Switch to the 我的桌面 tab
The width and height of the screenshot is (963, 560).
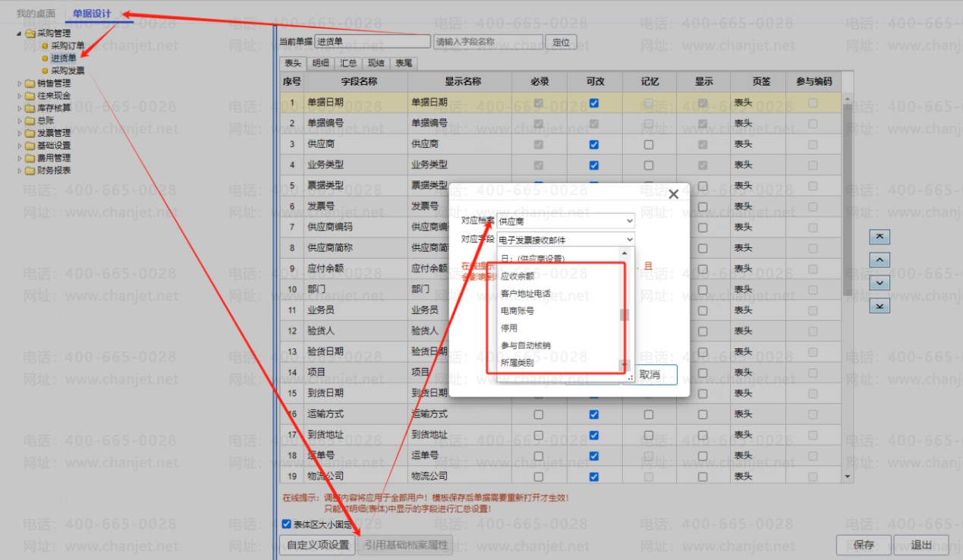coord(36,14)
